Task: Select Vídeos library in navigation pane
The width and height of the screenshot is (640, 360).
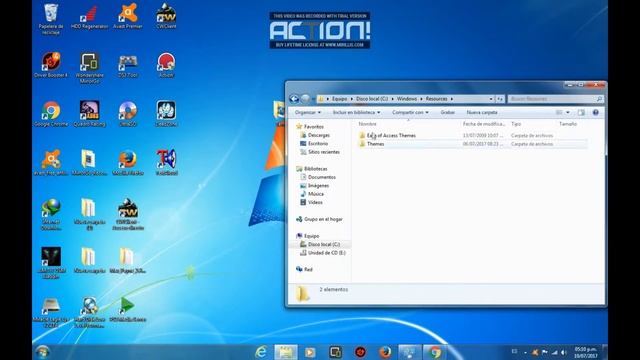Action: point(315,202)
